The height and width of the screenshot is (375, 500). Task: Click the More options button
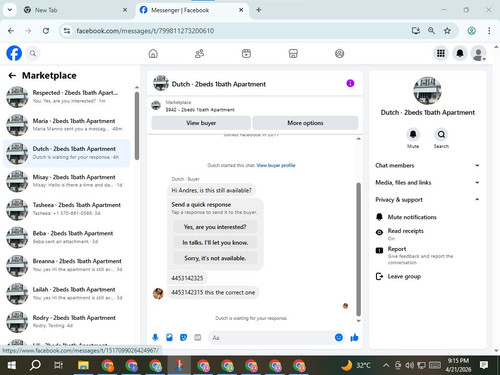coord(305,123)
